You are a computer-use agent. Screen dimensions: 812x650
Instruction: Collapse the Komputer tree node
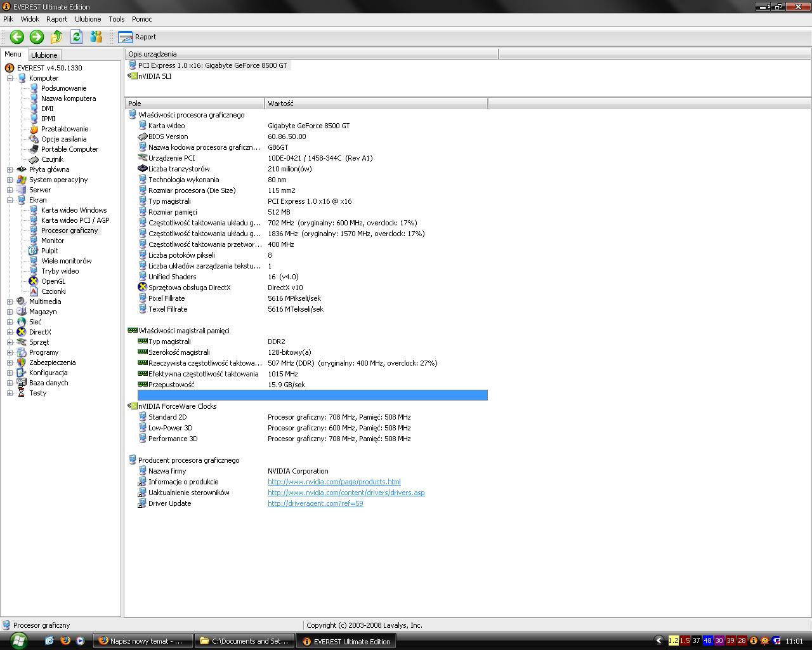pyautogui.click(x=10, y=78)
